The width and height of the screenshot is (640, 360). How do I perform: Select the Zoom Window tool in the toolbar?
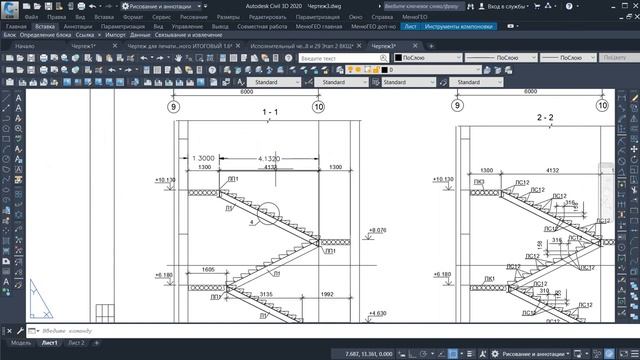pos(199,58)
